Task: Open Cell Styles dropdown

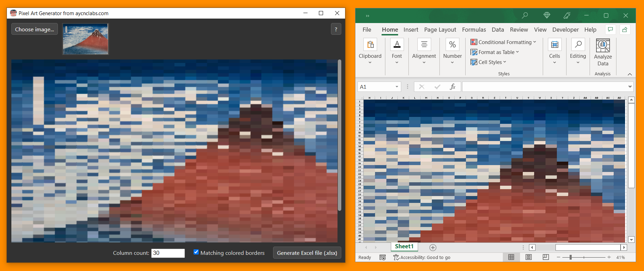Action: pos(488,62)
